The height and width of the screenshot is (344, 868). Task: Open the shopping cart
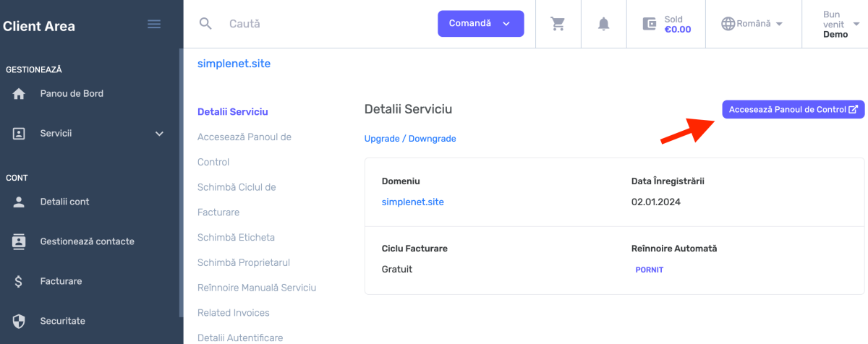(558, 24)
